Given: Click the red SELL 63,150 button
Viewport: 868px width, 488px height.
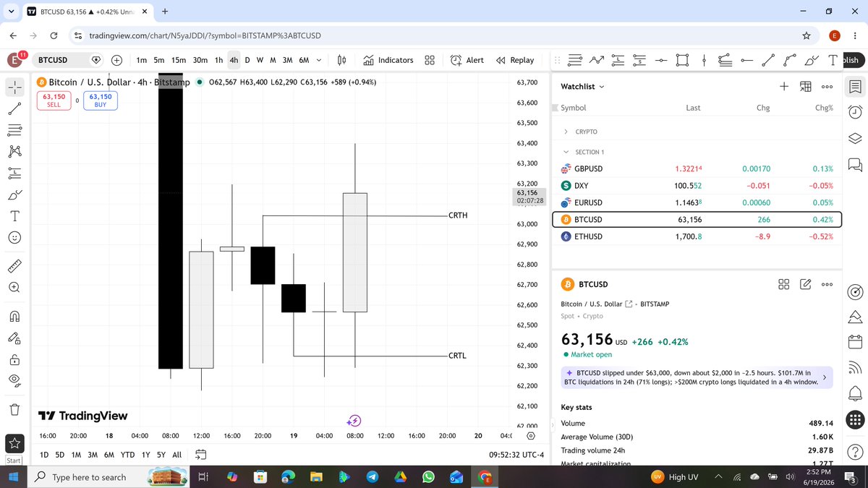Looking at the screenshot, I should pos(54,100).
